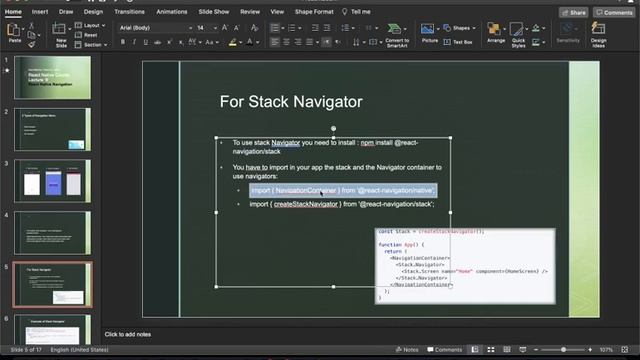Click the Paste clipboard icon

(13, 30)
